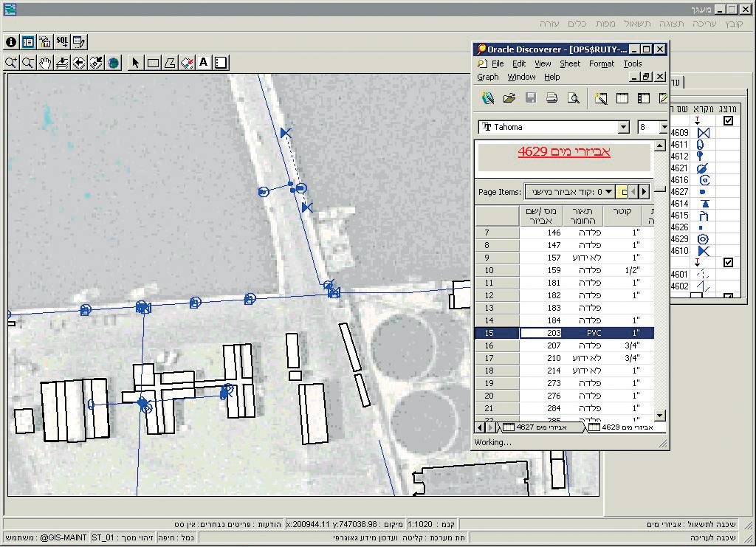Click the קוטר column header

[622, 216]
